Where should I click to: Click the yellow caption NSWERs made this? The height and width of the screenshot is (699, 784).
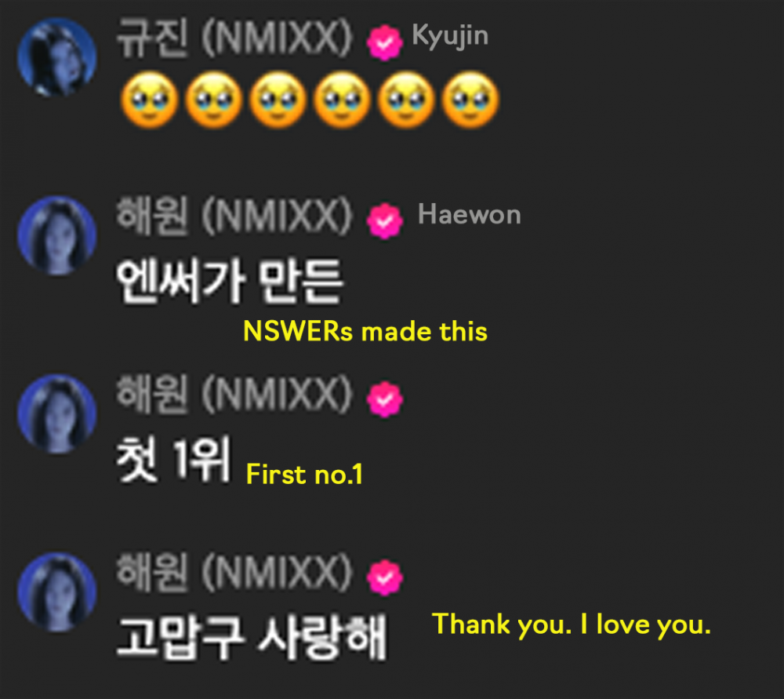[365, 331]
